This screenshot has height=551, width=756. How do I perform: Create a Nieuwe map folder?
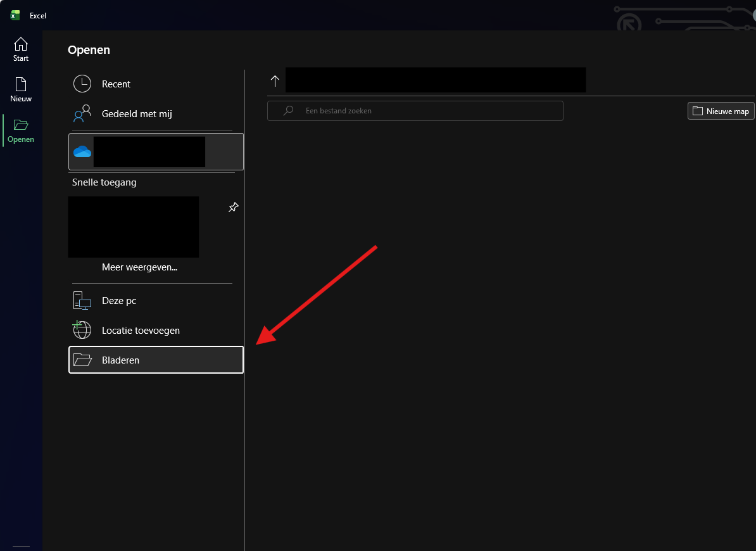(721, 111)
